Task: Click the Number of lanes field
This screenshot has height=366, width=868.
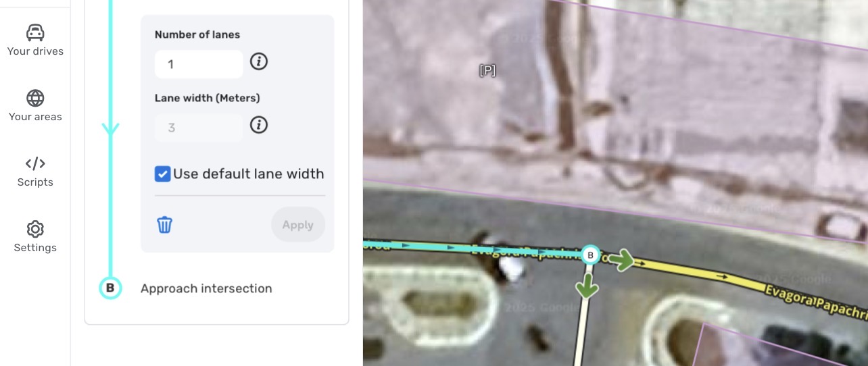Action: [x=199, y=64]
